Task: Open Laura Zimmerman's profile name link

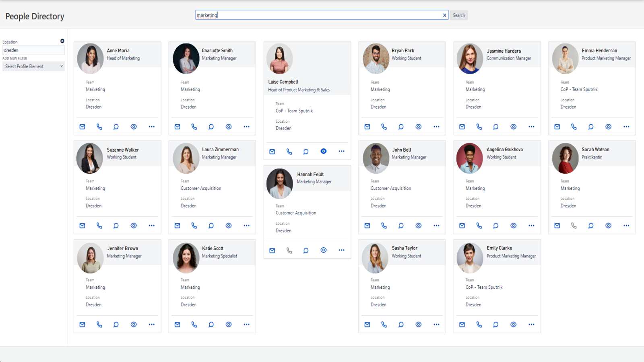Action: click(x=220, y=150)
